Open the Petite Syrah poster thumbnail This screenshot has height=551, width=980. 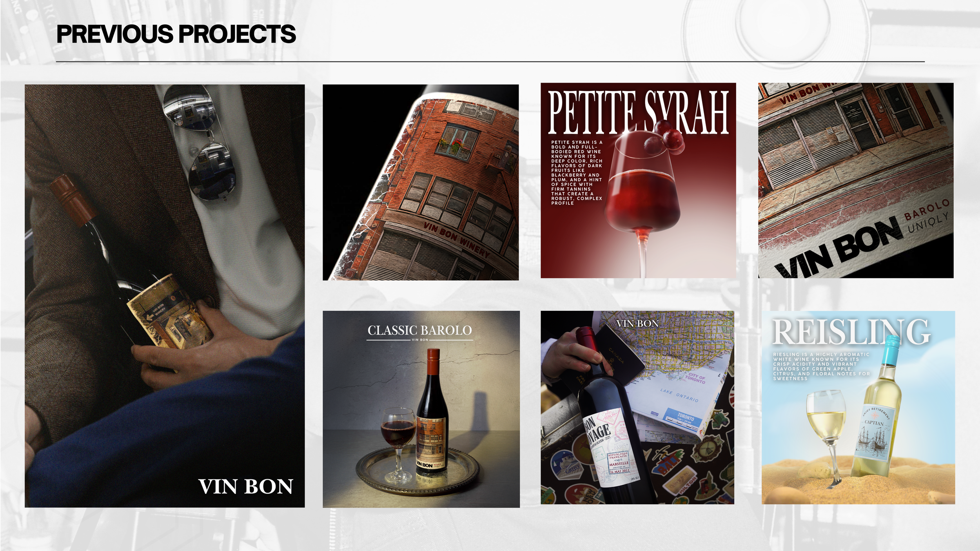638,180
